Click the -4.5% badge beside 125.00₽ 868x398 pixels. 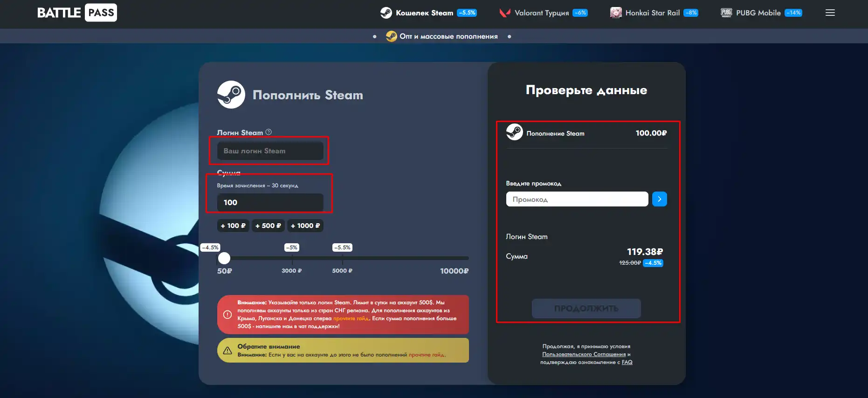pos(653,263)
